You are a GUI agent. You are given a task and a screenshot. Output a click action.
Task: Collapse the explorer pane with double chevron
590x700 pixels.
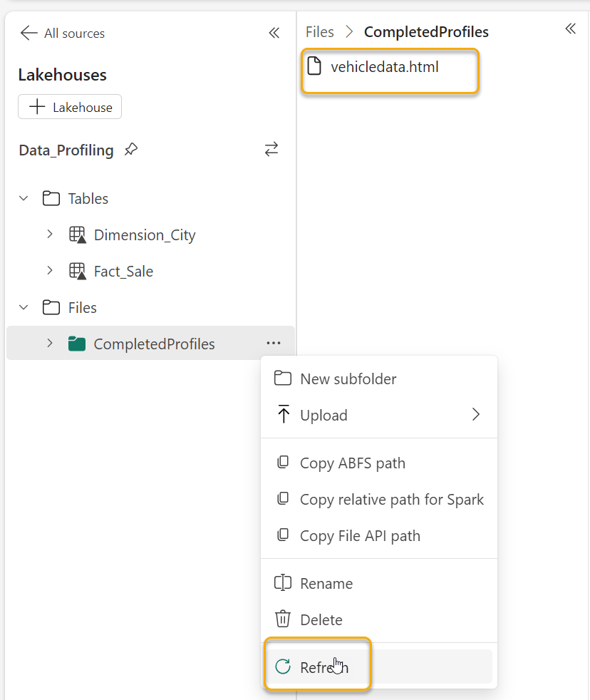click(x=274, y=33)
